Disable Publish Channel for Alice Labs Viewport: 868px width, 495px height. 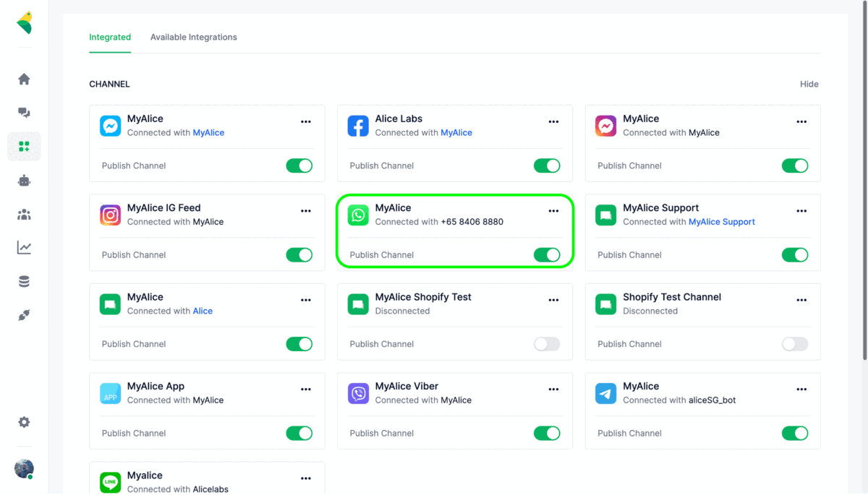[547, 165]
